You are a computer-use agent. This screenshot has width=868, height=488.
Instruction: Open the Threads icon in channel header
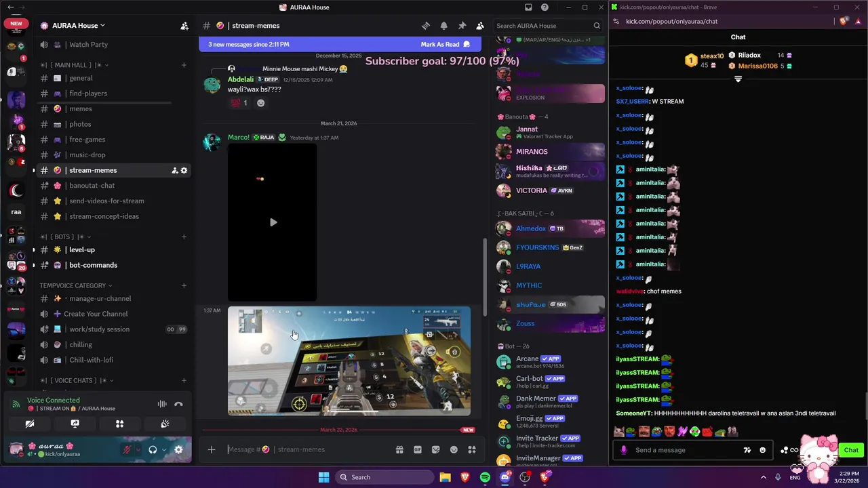pos(426,26)
